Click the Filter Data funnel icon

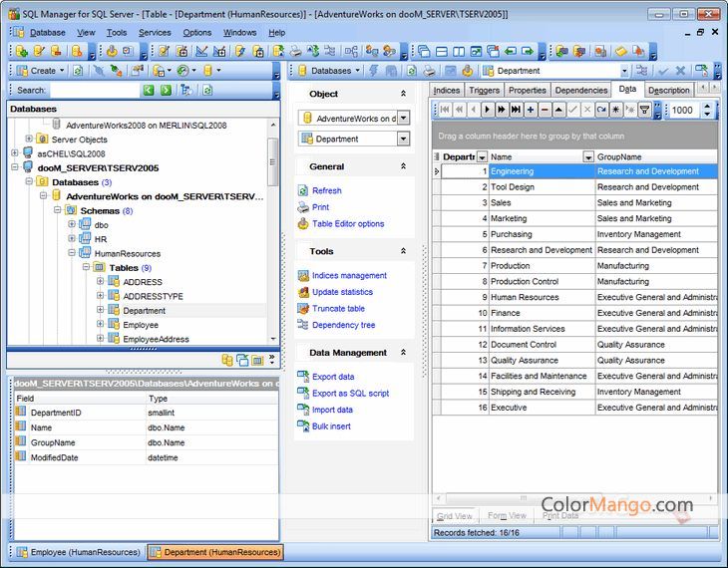pyautogui.click(x=645, y=110)
